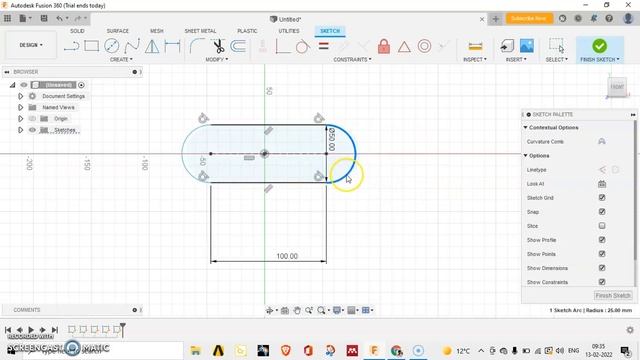This screenshot has width=640, height=360.
Task: Click the Save icon
Action: [x=44, y=18]
